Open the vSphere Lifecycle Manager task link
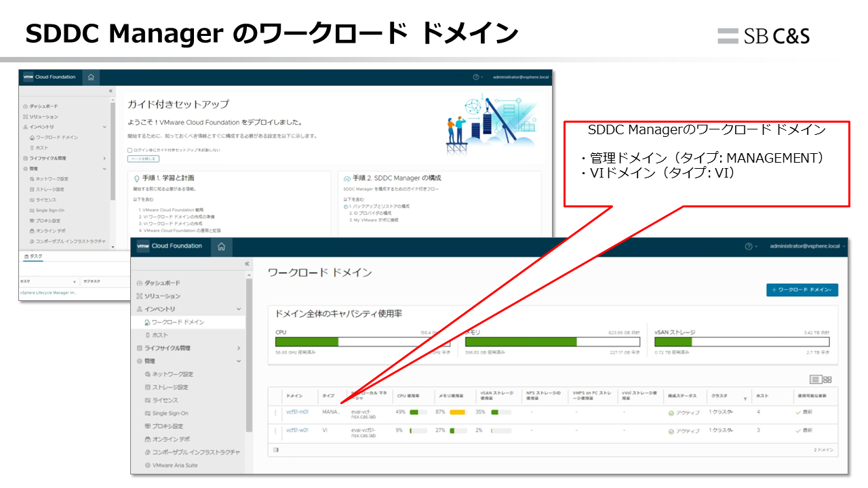This screenshot has width=868, height=488. coord(48,293)
